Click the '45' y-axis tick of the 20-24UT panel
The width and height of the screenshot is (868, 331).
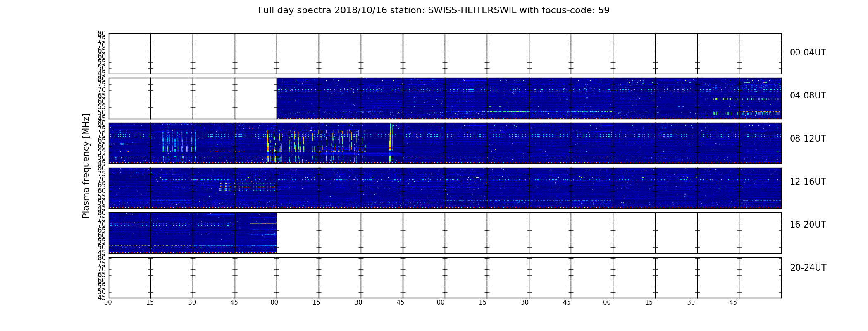102,297
